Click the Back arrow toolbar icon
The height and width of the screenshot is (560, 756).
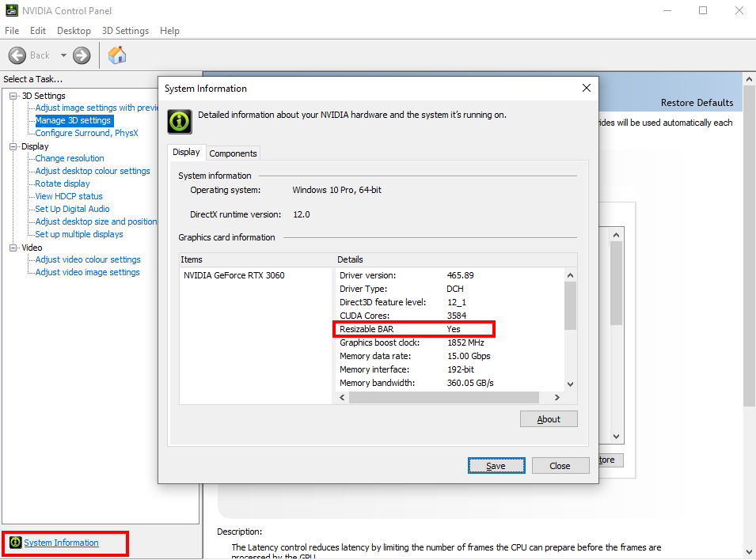coord(17,55)
